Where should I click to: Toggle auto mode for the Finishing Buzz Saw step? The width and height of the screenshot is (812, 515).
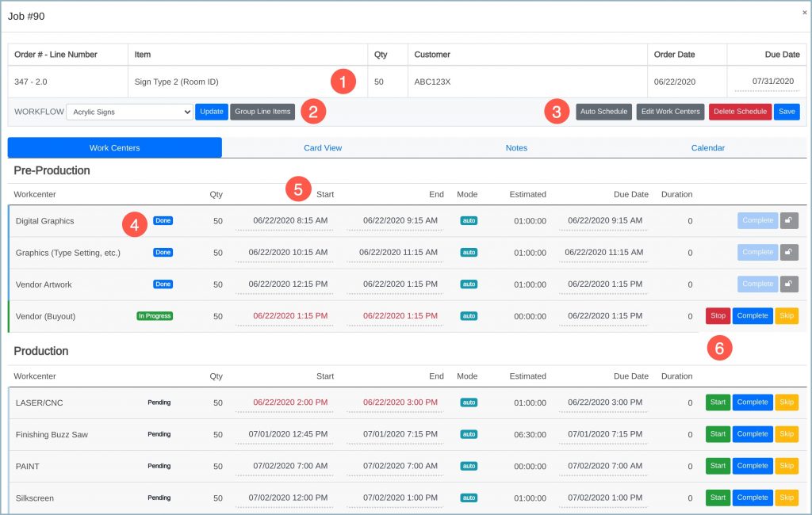pyautogui.click(x=467, y=433)
